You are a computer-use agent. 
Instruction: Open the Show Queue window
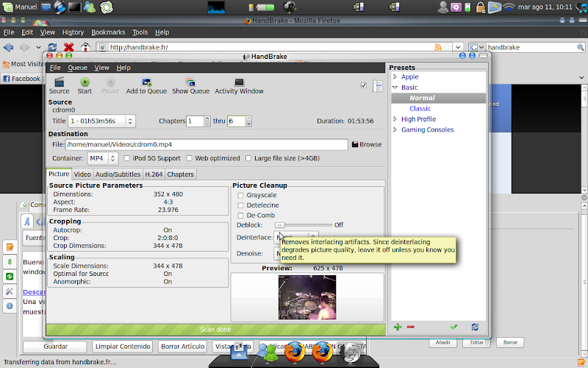[190, 85]
